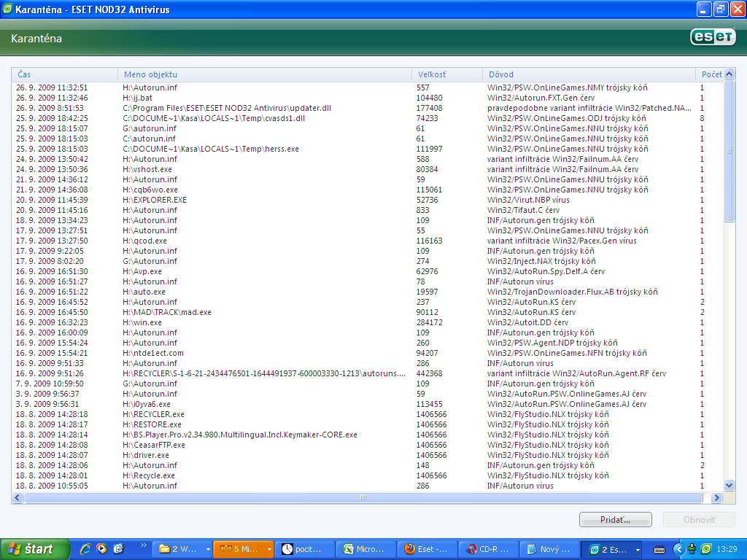This screenshot has width=747, height=560.
Task: Sort by the Počet column header
Action: [710, 74]
